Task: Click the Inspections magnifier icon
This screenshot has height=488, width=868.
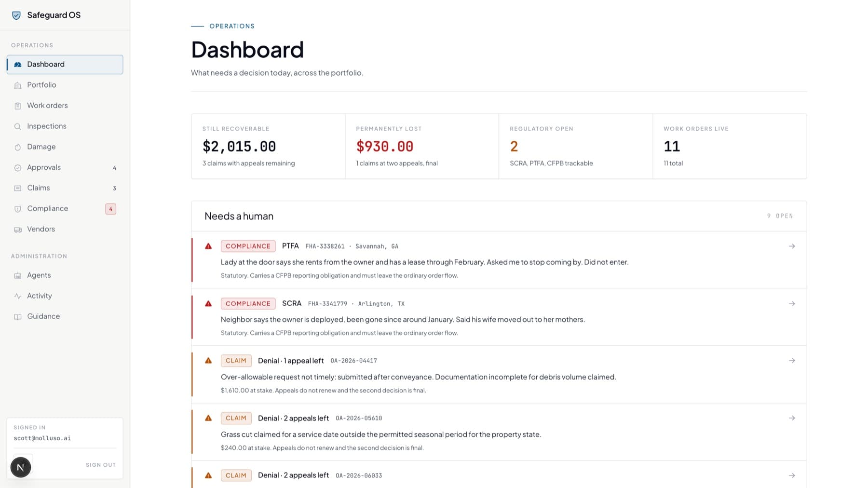Action: click(18, 126)
